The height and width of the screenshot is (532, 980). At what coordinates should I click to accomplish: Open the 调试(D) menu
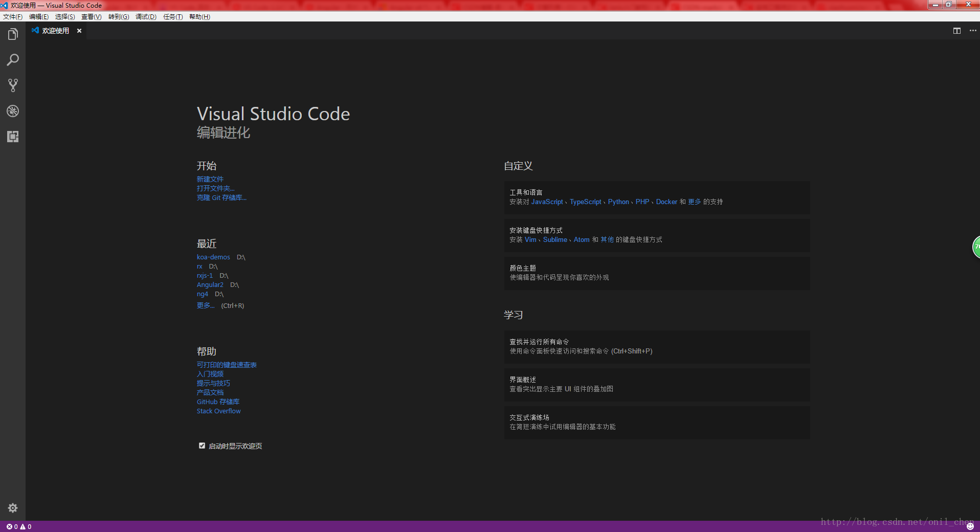[146, 17]
